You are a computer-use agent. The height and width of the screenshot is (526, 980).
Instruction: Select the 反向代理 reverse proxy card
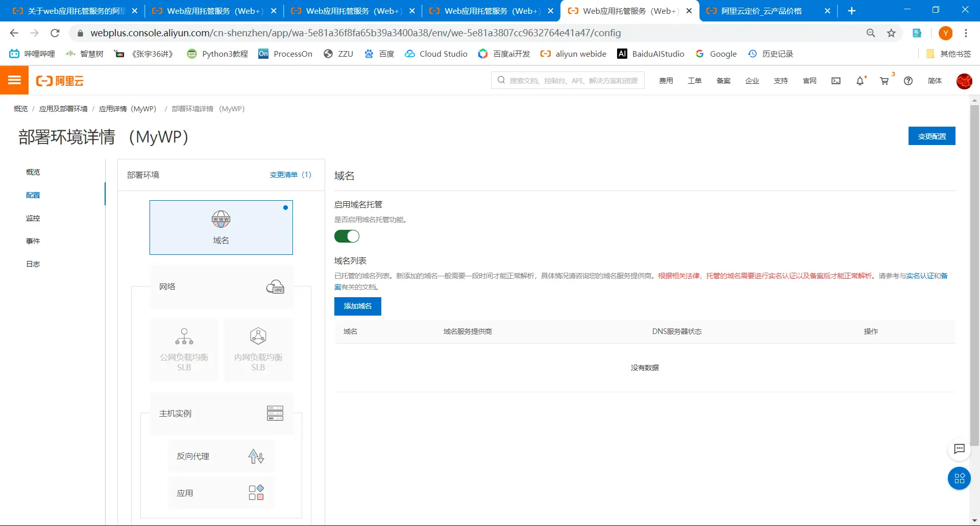coord(220,456)
